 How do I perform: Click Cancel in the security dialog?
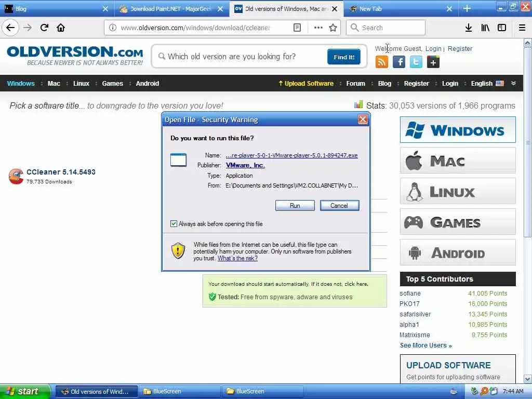(x=339, y=205)
